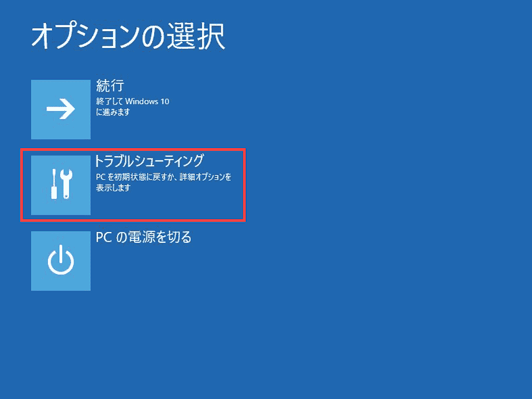Image resolution: width=532 pixels, height=399 pixels.
Task: Click description PC を初期状態に戻すか、詳細オプションを表示します
Action: pyautogui.click(x=164, y=182)
